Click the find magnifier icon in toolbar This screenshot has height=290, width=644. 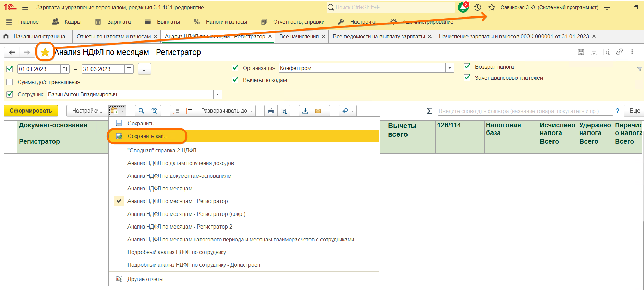pyautogui.click(x=141, y=111)
